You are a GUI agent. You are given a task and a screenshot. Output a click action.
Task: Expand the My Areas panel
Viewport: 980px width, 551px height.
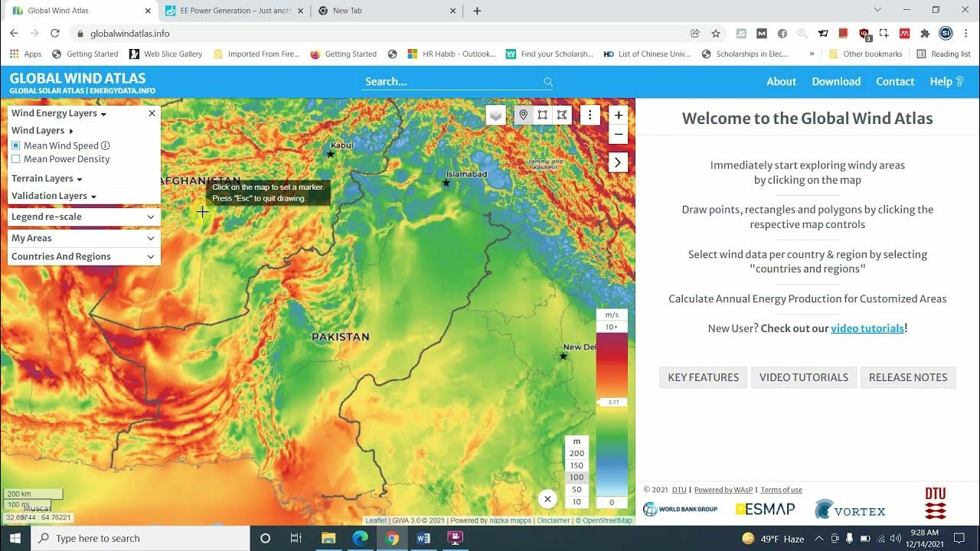(x=84, y=238)
